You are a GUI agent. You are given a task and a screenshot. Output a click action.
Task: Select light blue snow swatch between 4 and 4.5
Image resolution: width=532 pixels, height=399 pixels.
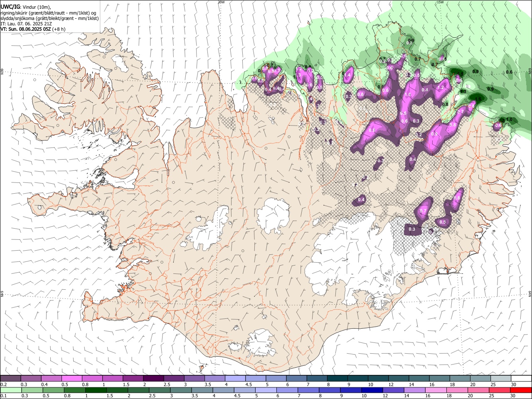point(234,379)
